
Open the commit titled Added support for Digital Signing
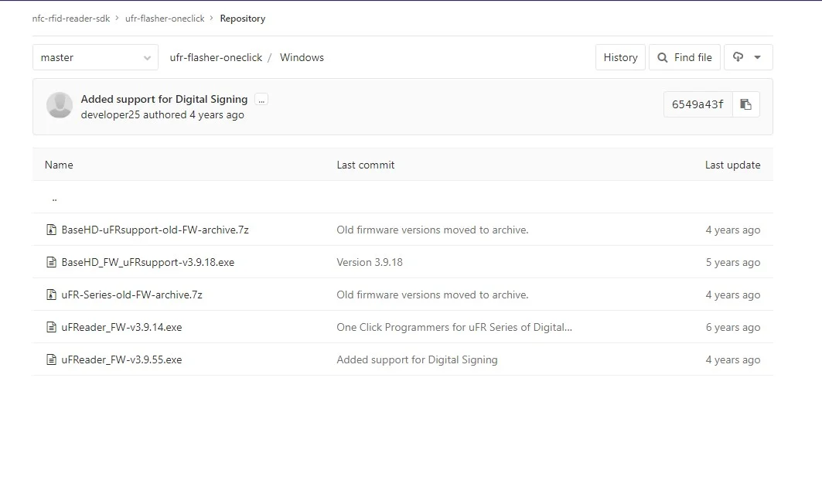pos(164,99)
